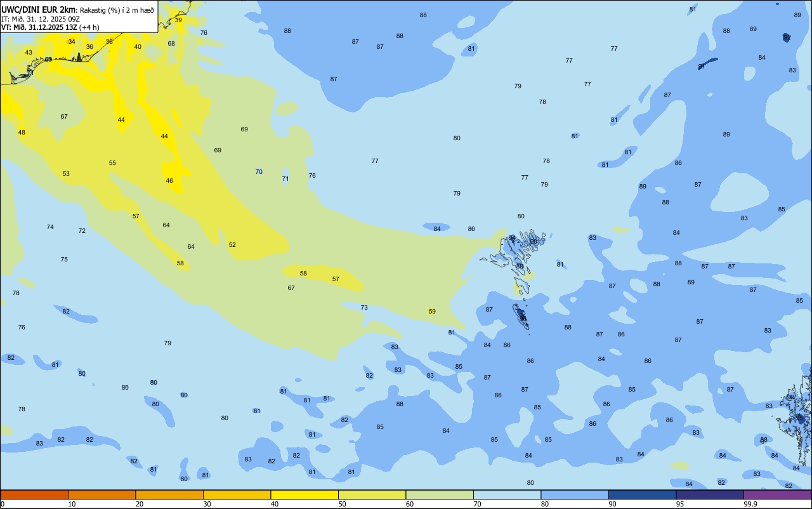Click the medium blue 80–90 legend swatch
The image size is (812, 509).
(x=575, y=494)
